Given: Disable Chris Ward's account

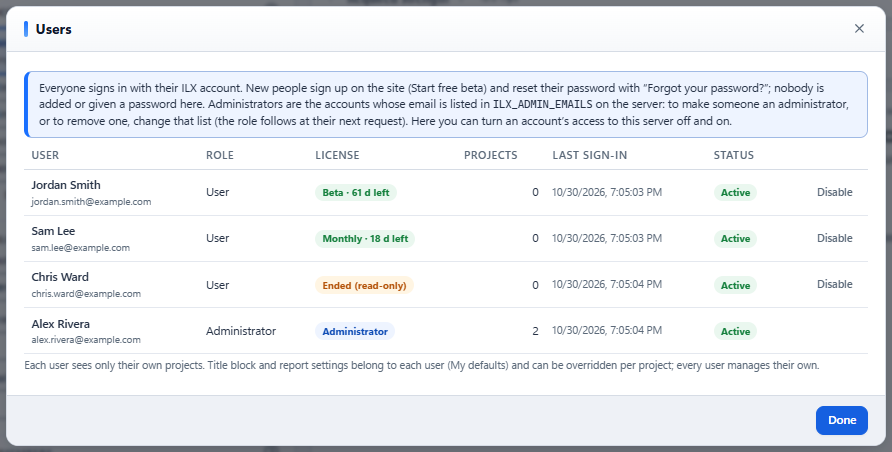Looking at the screenshot, I should 835,284.
